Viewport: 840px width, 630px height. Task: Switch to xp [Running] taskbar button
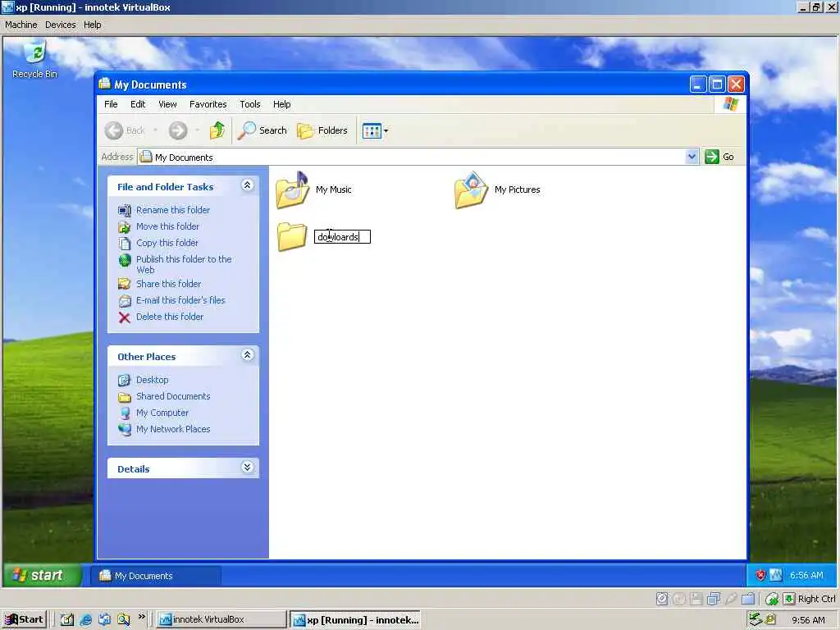(356, 620)
